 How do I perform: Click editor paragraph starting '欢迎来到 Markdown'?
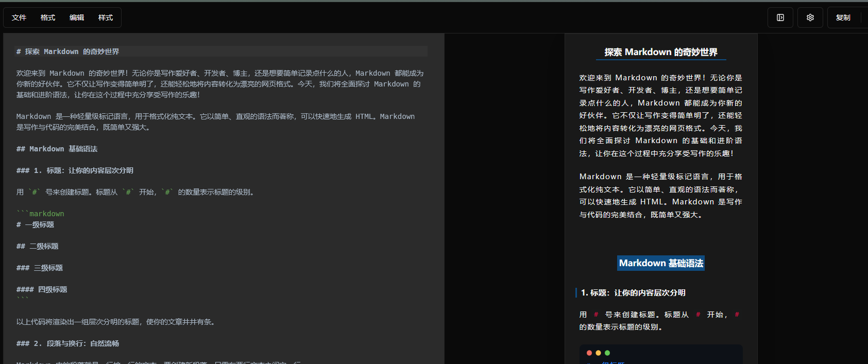coord(220,84)
